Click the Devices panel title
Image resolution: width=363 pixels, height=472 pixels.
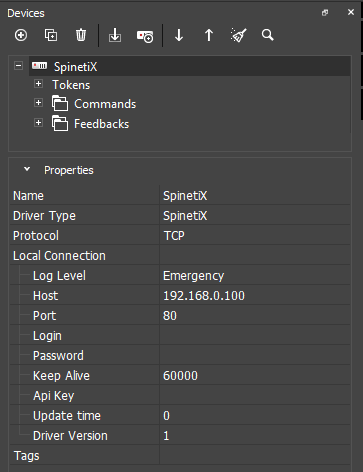[26, 13]
